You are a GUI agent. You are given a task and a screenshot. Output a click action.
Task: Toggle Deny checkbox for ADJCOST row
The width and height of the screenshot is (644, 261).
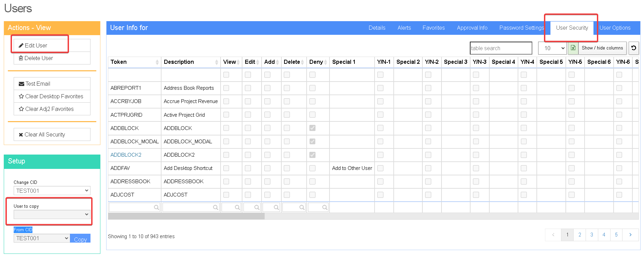pos(312,194)
